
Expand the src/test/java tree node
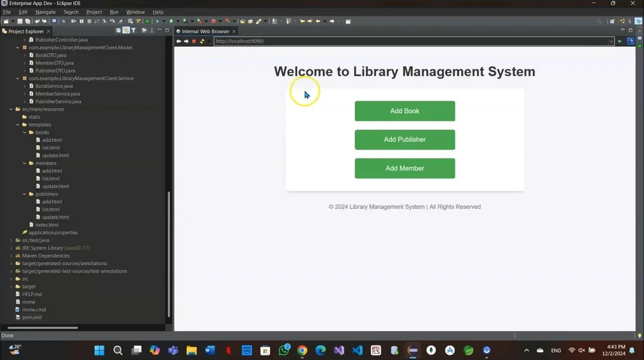11,240
